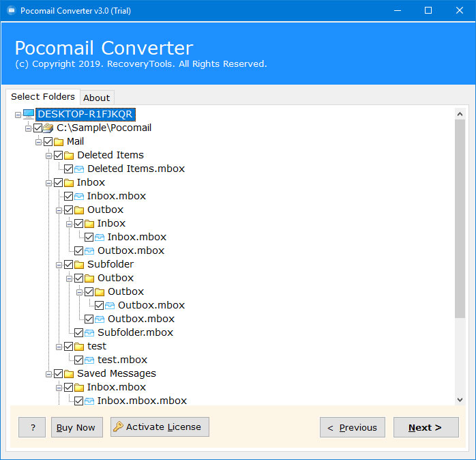The image size is (476, 460).
Task: Click the folder icon next to test
Action: 79,347
